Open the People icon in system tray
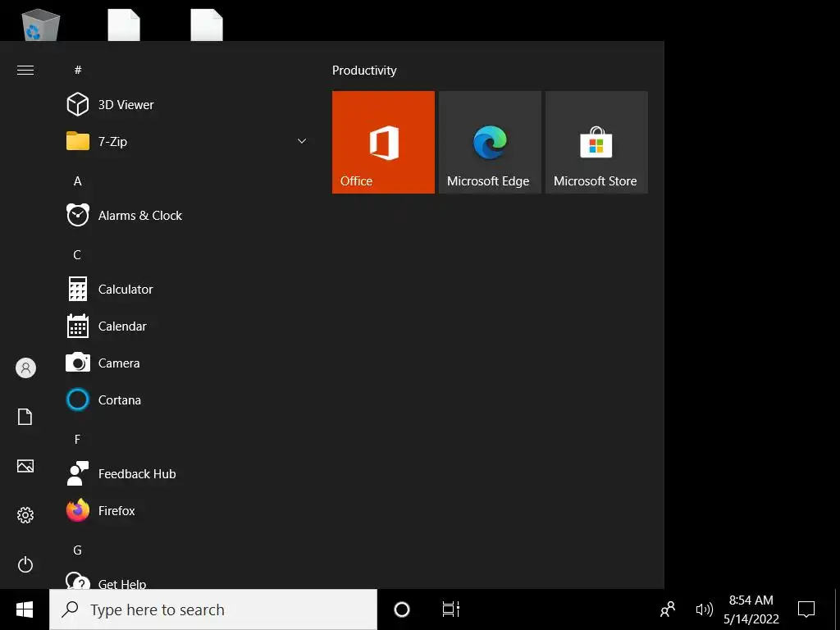This screenshot has height=630, width=840. (x=668, y=609)
